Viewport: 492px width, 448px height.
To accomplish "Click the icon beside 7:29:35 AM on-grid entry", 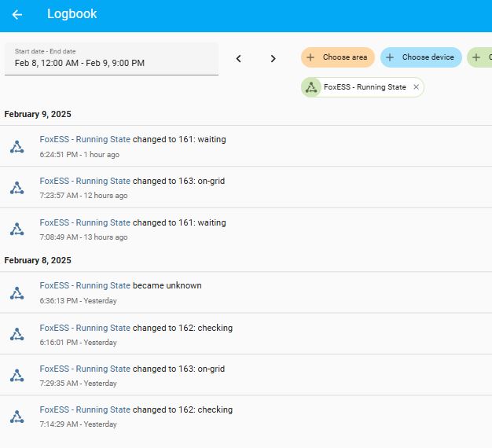I will [17, 376].
